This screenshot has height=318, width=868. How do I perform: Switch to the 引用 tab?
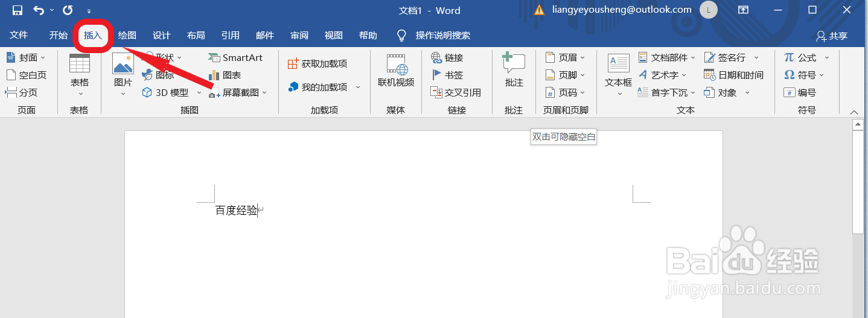[231, 36]
